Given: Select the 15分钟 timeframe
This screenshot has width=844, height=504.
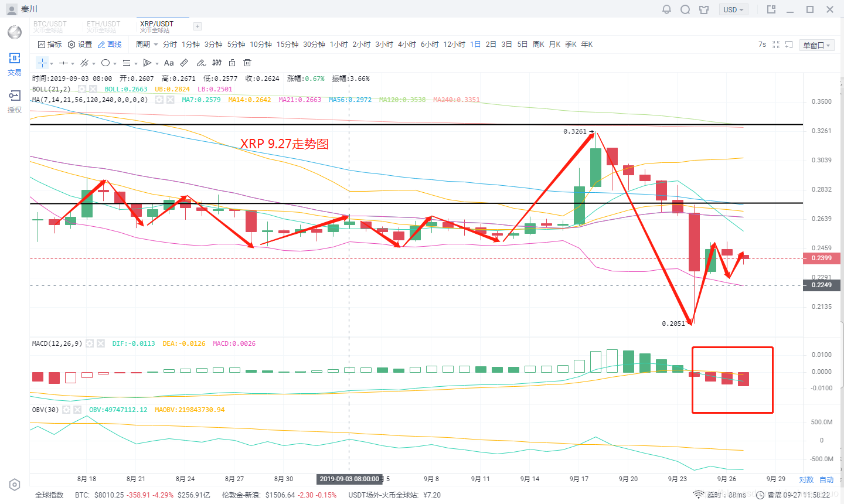Looking at the screenshot, I should click(287, 45).
